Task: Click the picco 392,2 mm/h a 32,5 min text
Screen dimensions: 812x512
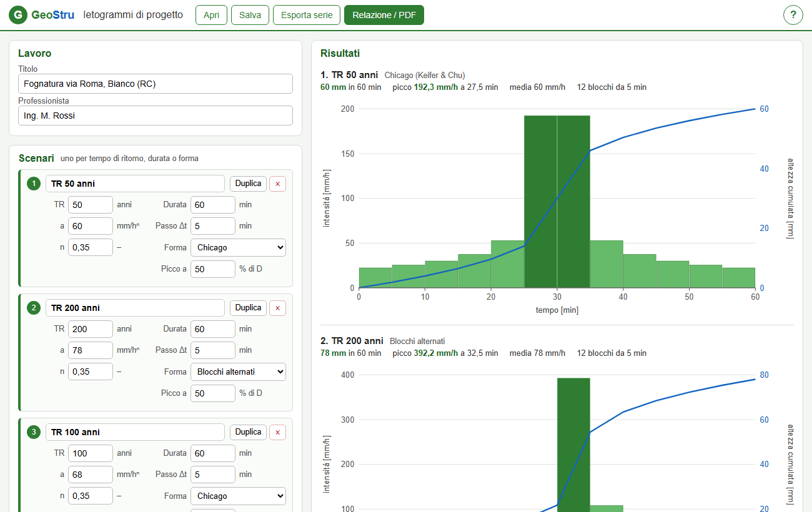Action: (445, 353)
